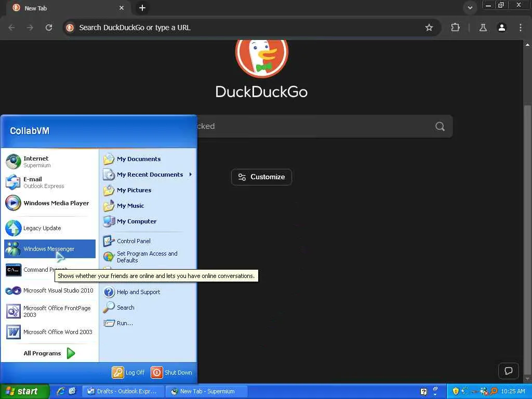Click the taskbar help question icon
The image size is (532, 399).
point(424,392)
